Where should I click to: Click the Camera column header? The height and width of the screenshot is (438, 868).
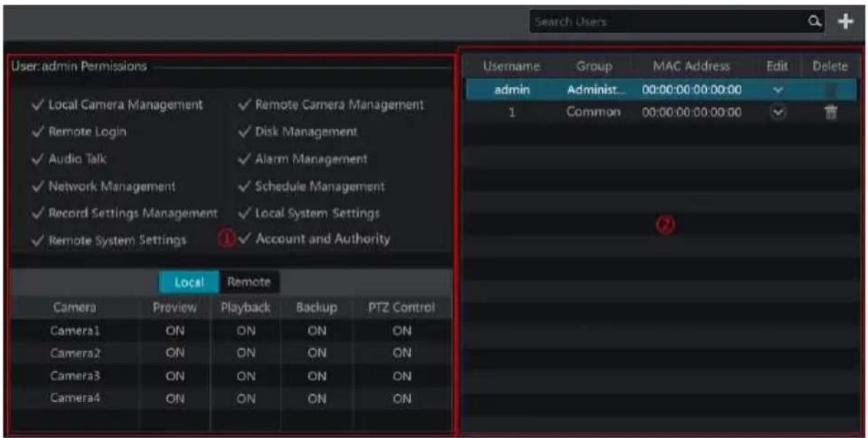pos(76,308)
